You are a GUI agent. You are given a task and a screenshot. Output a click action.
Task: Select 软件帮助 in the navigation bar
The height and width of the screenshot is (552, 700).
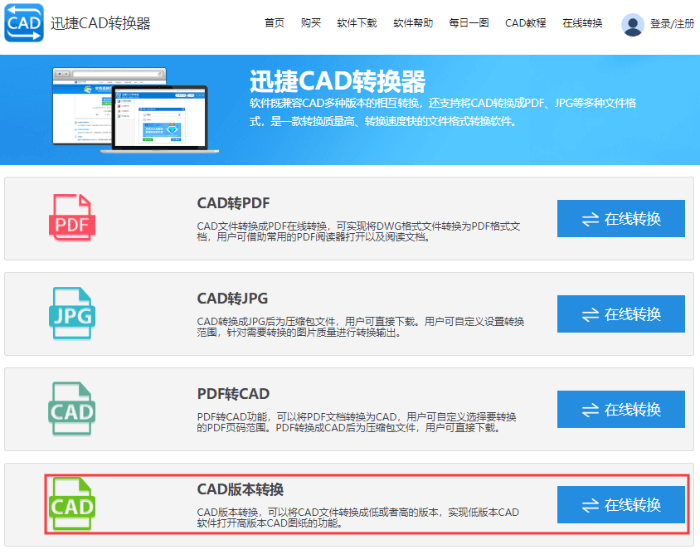[x=413, y=23]
